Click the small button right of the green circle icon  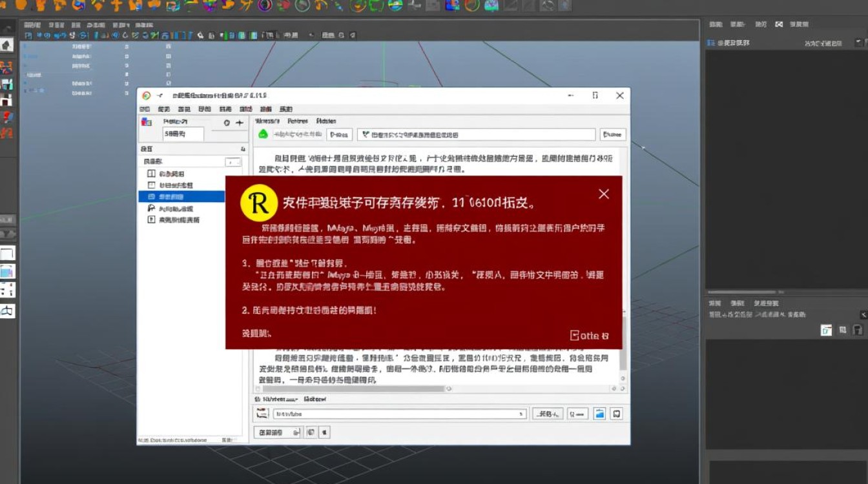coord(339,134)
